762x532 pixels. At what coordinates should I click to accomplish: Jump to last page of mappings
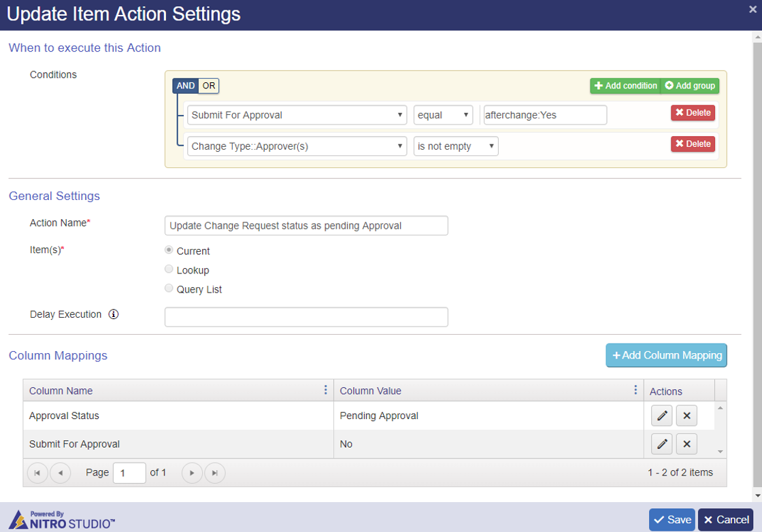(215, 473)
